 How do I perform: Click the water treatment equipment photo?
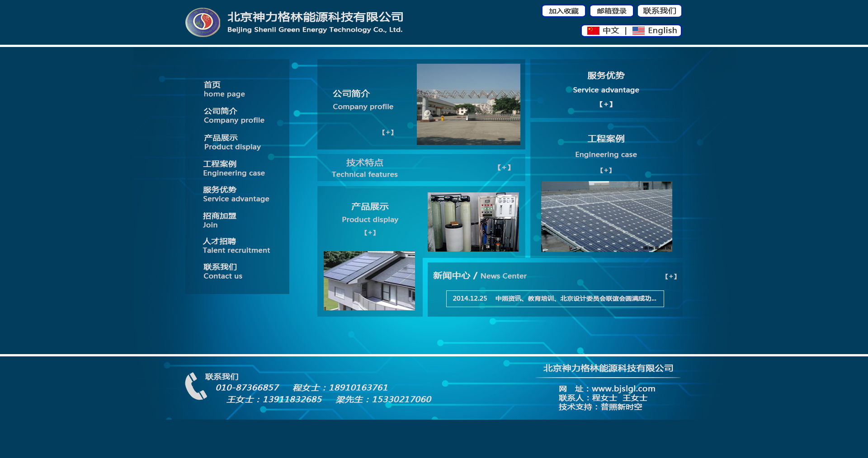pyautogui.click(x=473, y=222)
